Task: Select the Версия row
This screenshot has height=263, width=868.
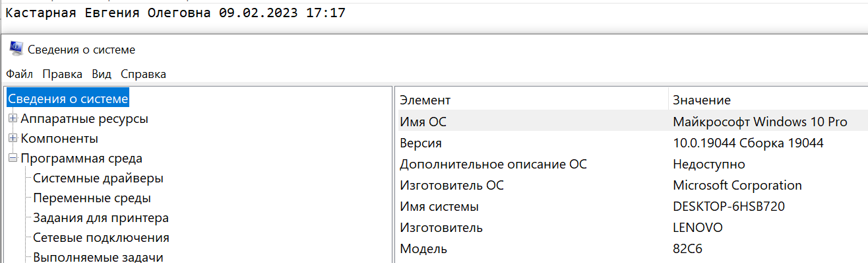Action: coord(632,143)
